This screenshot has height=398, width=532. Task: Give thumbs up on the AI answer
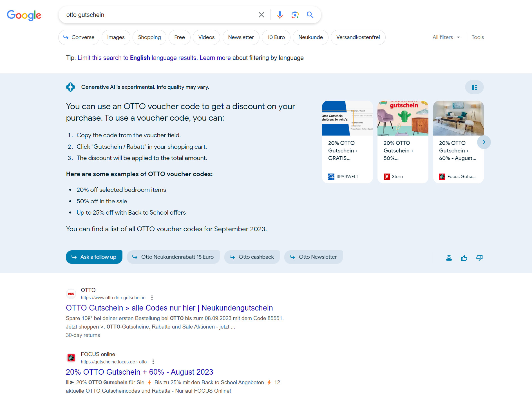[x=464, y=258]
